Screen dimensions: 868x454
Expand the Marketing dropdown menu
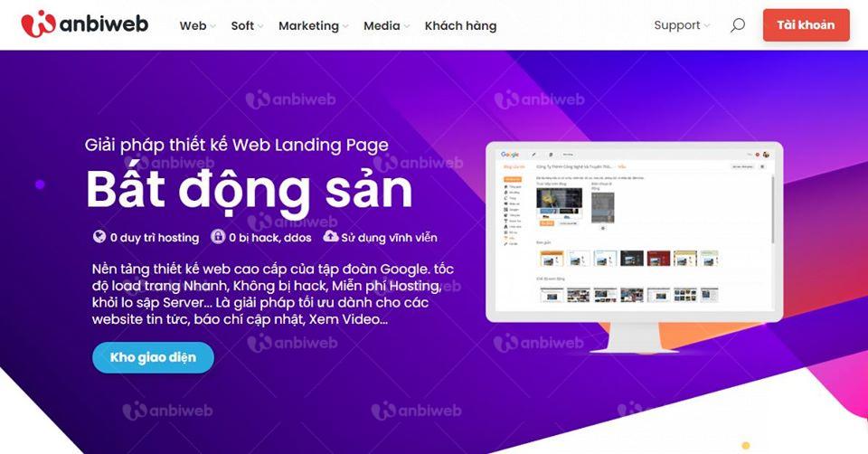click(x=314, y=25)
